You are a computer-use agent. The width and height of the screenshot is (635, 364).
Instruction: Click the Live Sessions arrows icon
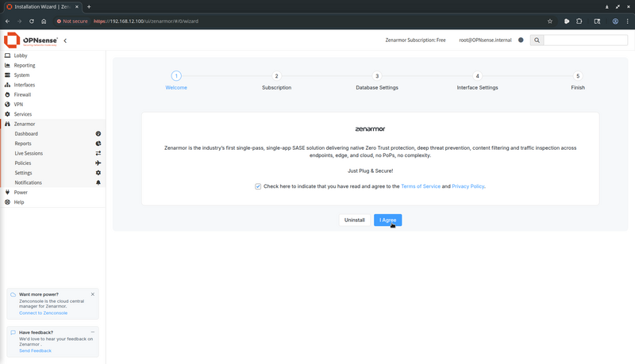pos(98,153)
